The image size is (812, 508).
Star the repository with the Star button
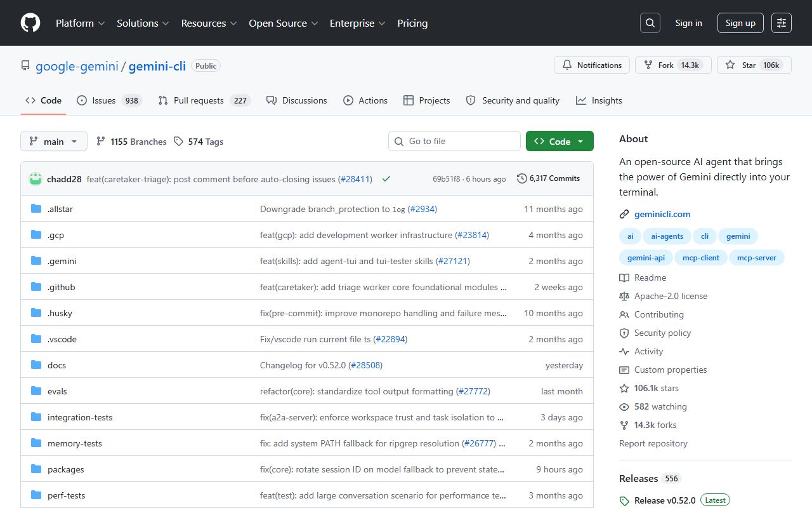pos(754,65)
